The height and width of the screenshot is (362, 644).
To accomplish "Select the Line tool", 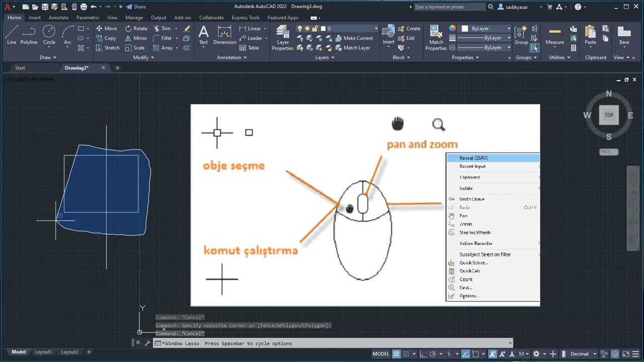I will pyautogui.click(x=12, y=35).
